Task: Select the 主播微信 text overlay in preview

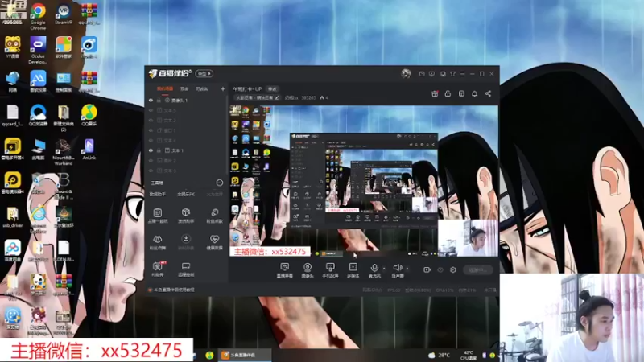Action: point(270,252)
